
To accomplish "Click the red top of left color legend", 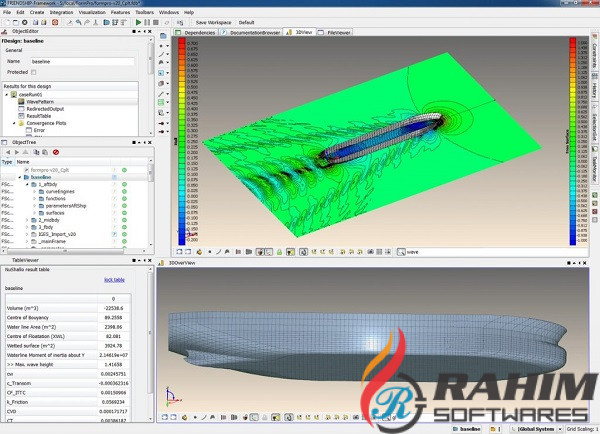I will click(x=182, y=41).
